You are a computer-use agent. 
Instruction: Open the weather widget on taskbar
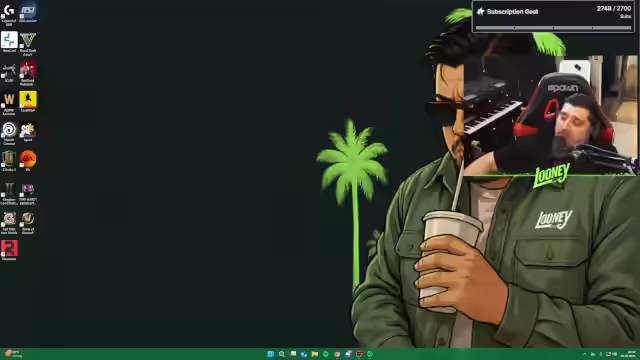[x=13, y=354]
